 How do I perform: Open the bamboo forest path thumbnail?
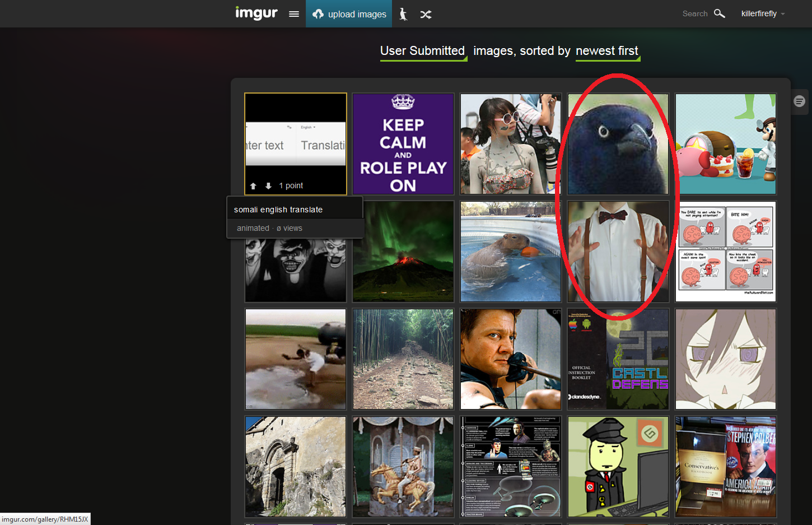[403, 359]
